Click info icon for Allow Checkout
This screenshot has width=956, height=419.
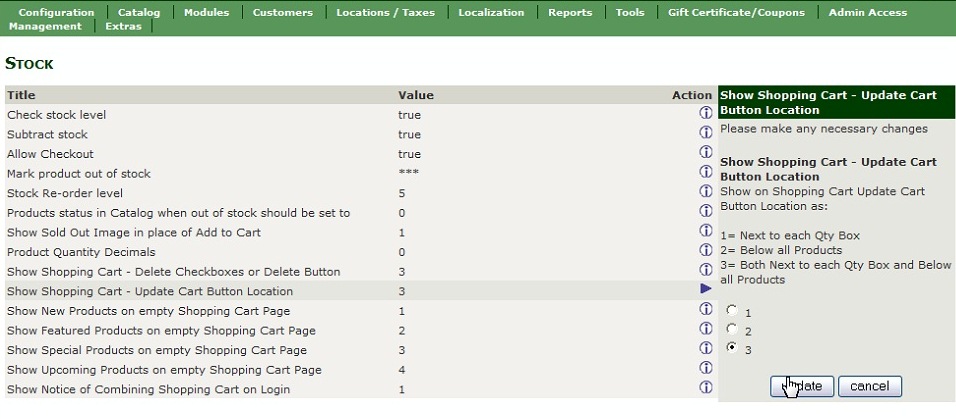coord(705,151)
